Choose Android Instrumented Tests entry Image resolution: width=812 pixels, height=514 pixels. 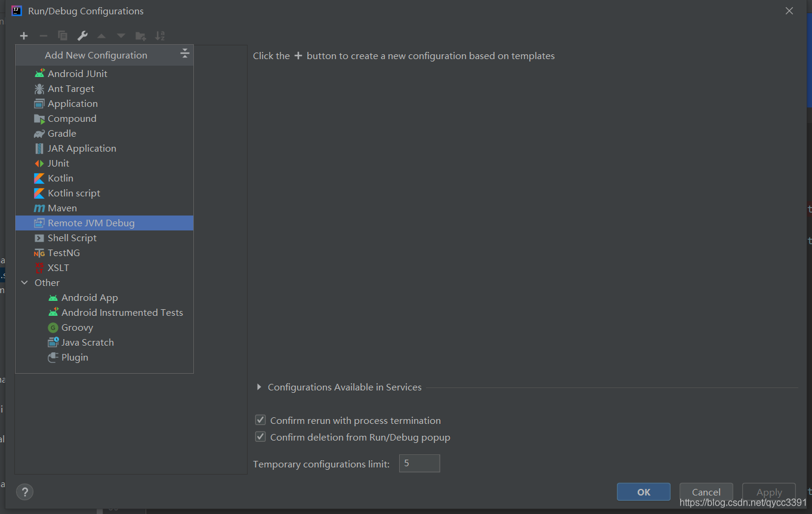tap(104, 312)
